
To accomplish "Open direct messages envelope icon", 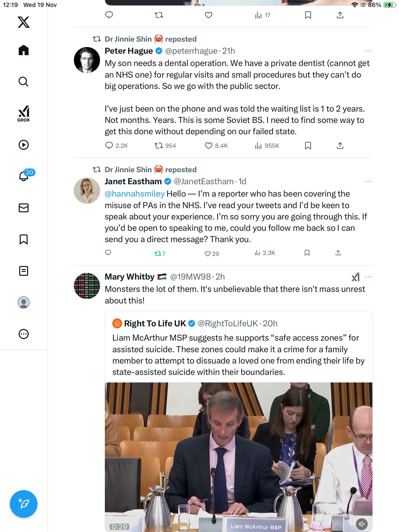I will [x=24, y=208].
